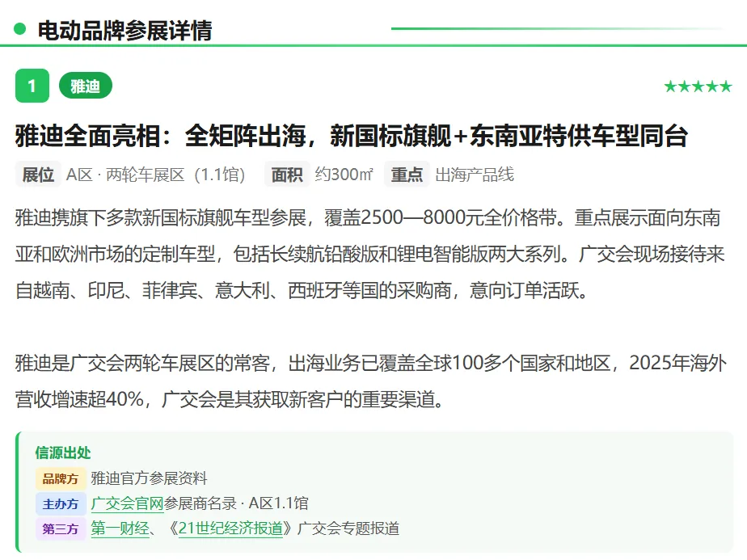
Task: Click the green 雅迪 brand tag
Action: pyautogui.click(x=86, y=86)
